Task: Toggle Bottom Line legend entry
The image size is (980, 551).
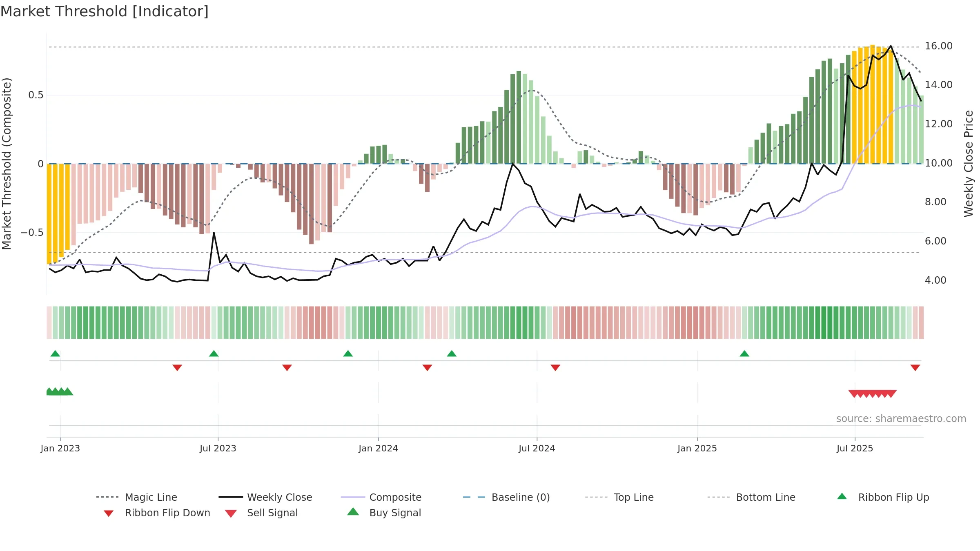Action: pos(751,497)
